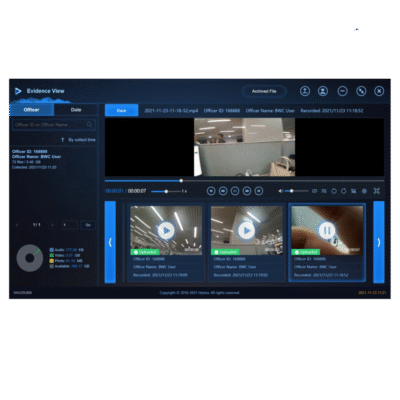
Task: Open the user account icon in title bar
Action: [323, 91]
